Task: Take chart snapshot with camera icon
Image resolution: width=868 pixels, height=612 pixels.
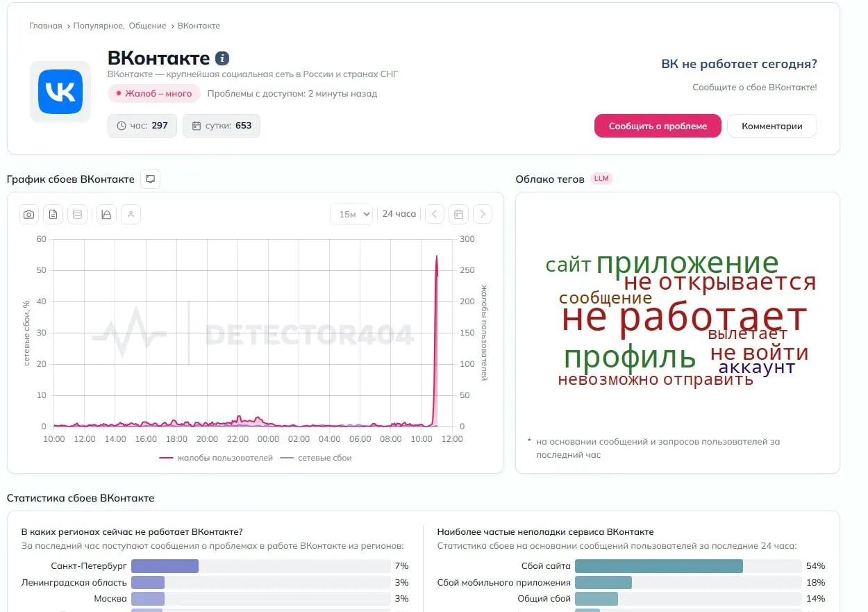Action: coord(28,215)
